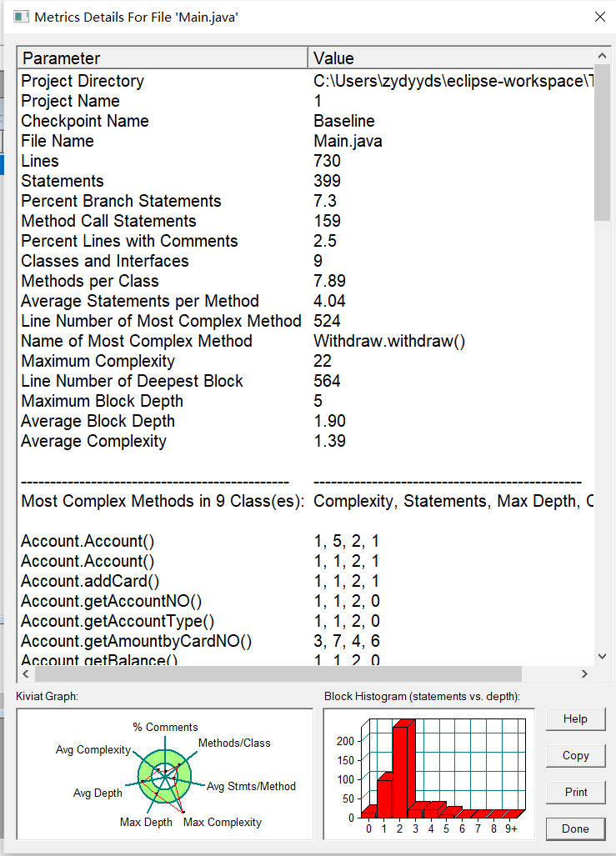Copy the metrics with Copy button

[576, 755]
